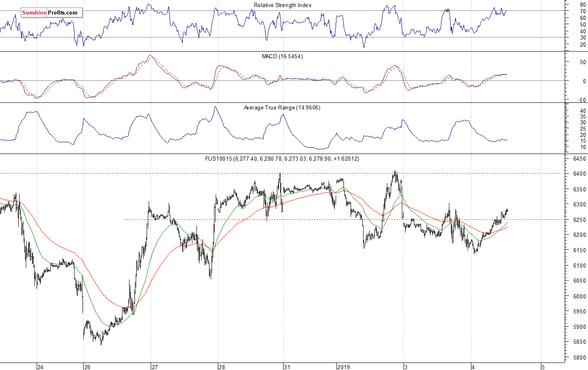Click the Average True Range (14.9606) label
Viewport: 588px width, 370px height.
tap(282, 107)
